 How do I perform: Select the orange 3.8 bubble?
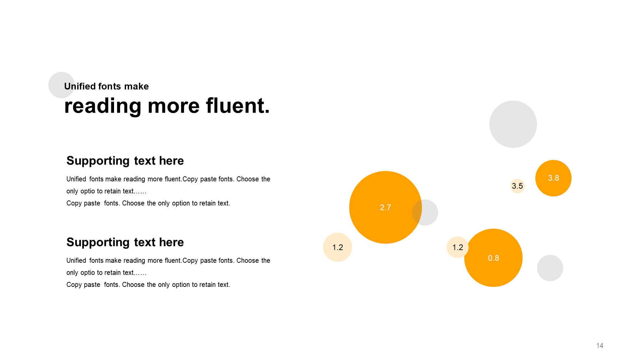coord(553,178)
